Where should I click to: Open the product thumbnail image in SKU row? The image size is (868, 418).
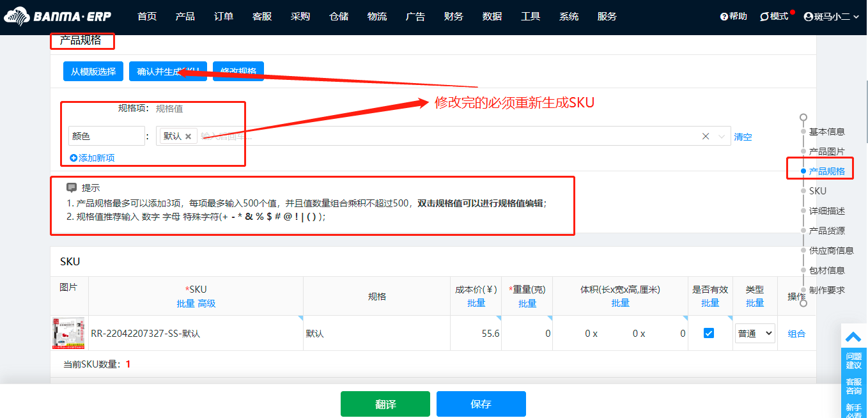pyautogui.click(x=68, y=333)
